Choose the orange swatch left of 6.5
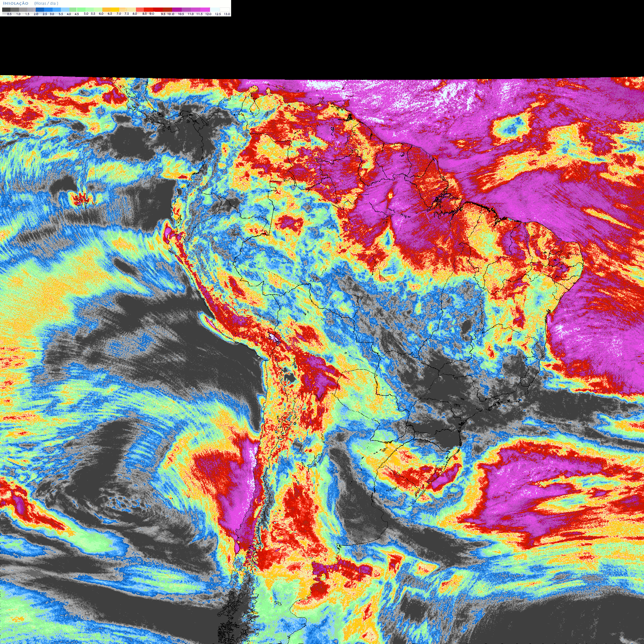 click(x=106, y=10)
